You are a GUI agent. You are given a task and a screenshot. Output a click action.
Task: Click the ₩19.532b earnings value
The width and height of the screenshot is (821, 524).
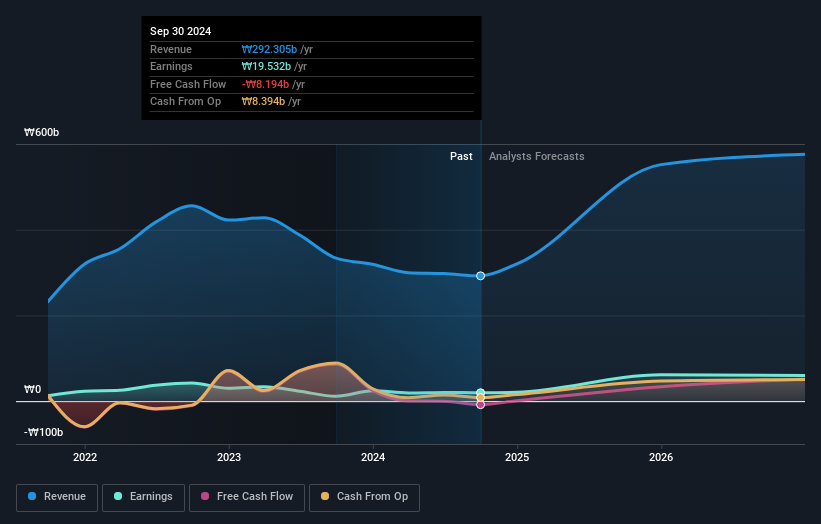266,66
